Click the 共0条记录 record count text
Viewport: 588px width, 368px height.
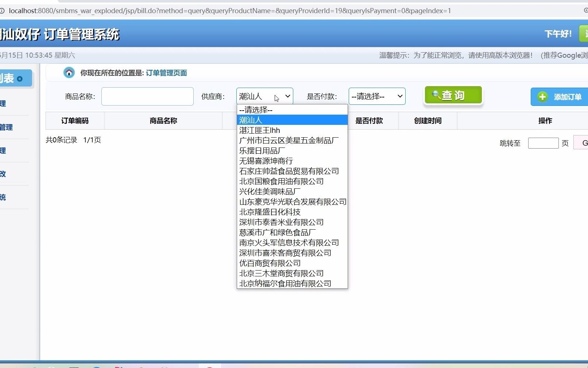pos(61,140)
